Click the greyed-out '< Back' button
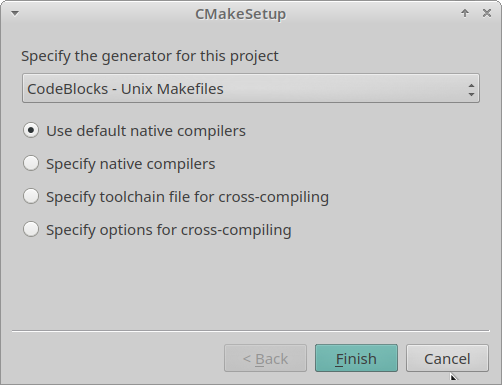The image size is (502, 385). point(265,358)
